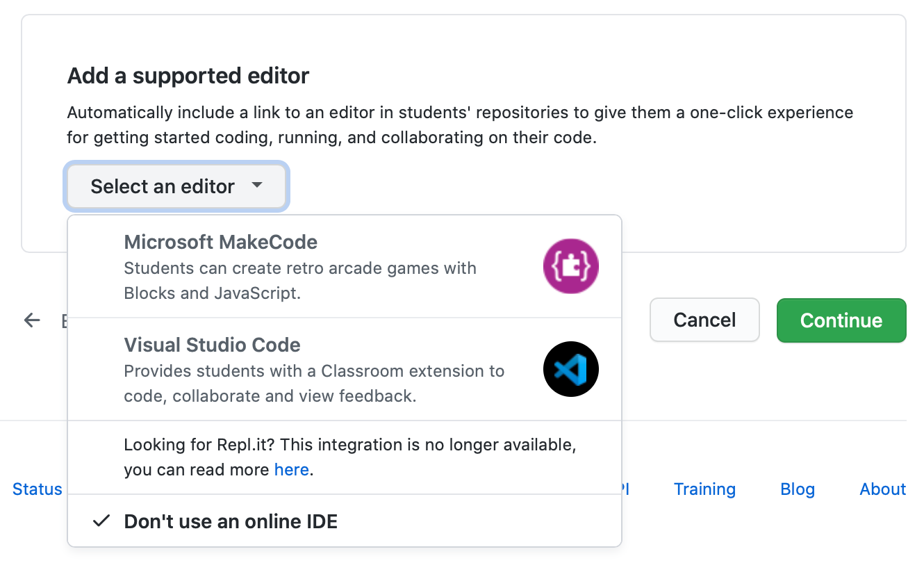Viewport: 924px width, 563px height.
Task: Click the Visual Studio Code logo icon
Action: tap(570, 369)
